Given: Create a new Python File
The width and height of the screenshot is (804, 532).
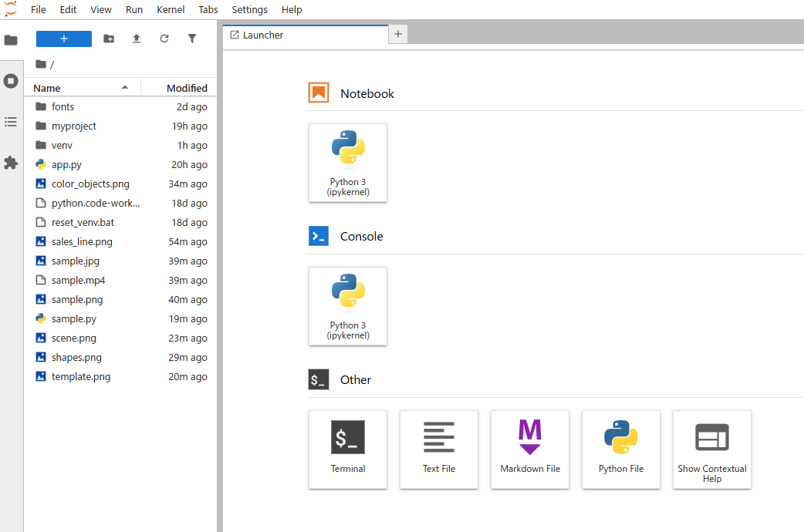Looking at the screenshot, I should pyautogui.click(x=621, y=449).
